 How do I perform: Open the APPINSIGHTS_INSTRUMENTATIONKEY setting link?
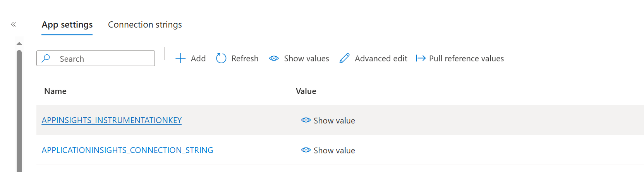tap(112, 120)
